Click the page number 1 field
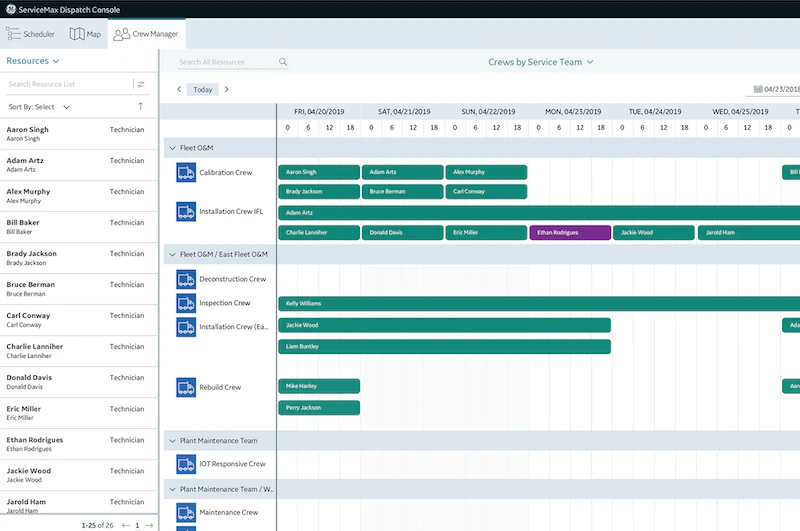The width and height of the screenshot is (800, 531). [x=137, y=525]
